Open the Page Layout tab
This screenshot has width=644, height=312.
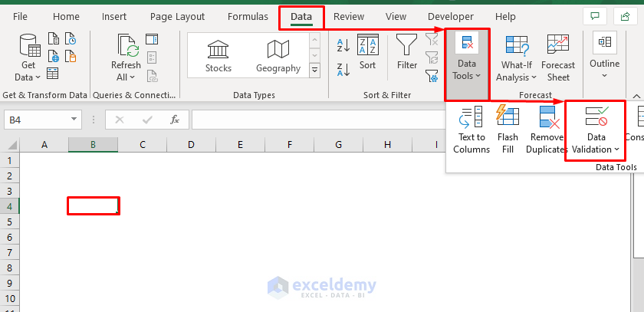[177, 16]
